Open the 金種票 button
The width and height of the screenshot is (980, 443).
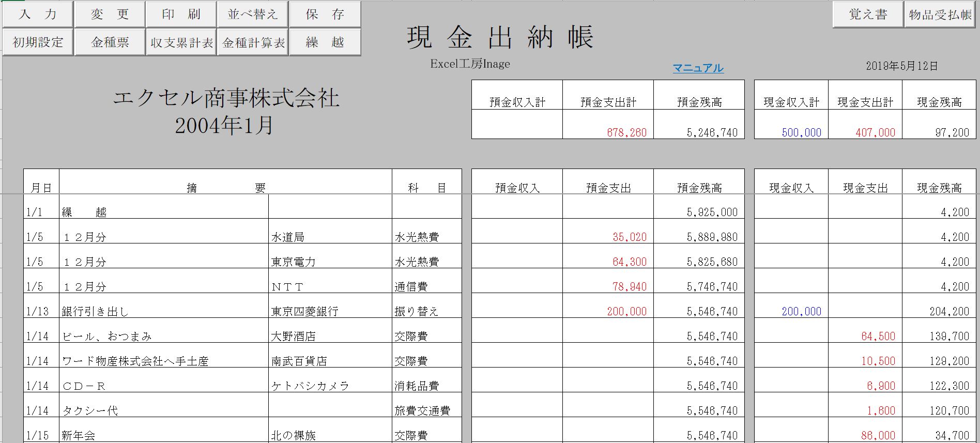pos(110,42)
